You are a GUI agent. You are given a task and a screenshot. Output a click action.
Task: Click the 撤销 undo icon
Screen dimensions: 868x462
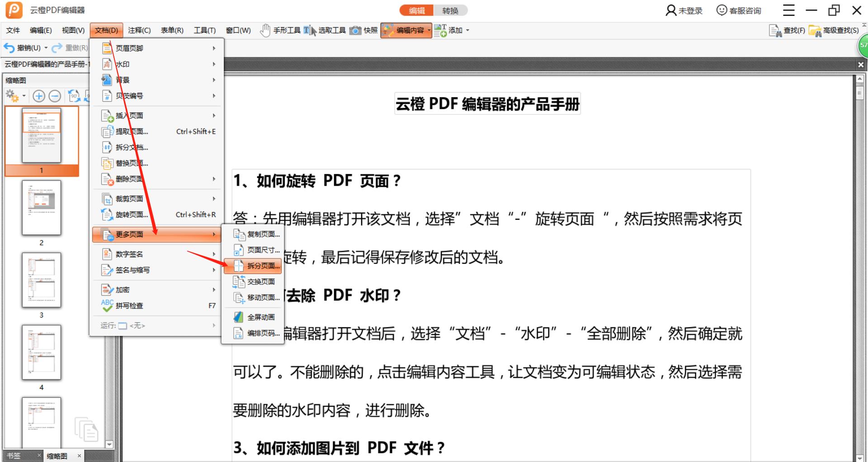tap(9, 47)
